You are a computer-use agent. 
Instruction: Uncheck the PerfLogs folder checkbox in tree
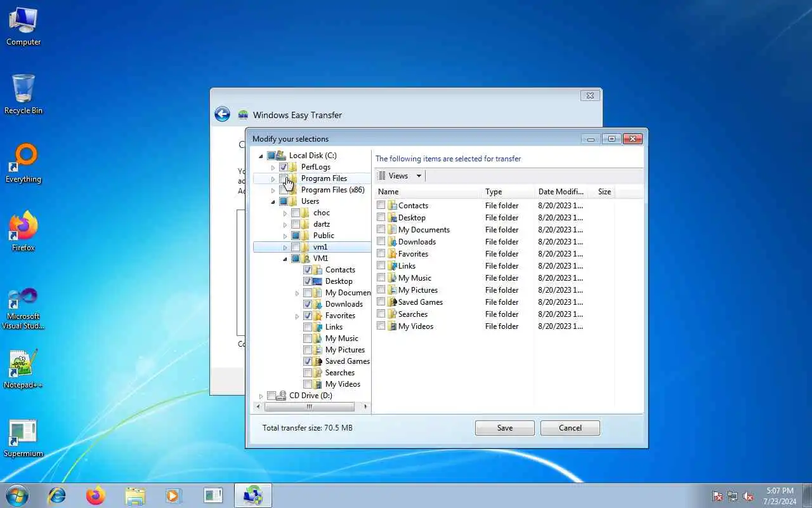tap(284, 167)
